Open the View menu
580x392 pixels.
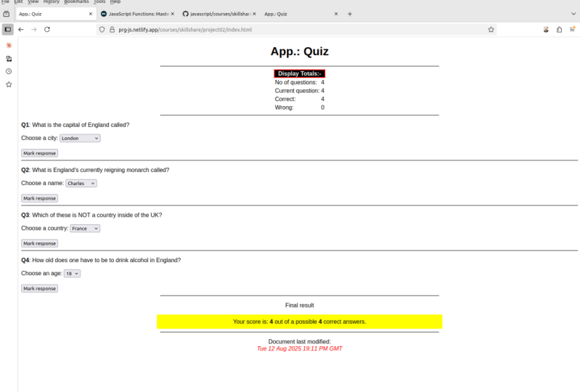point(33,2)
